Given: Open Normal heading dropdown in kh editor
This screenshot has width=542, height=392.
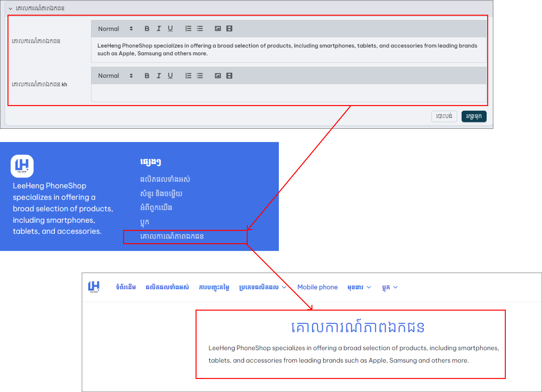Looking at the screenshot, I should coord(115,76).
